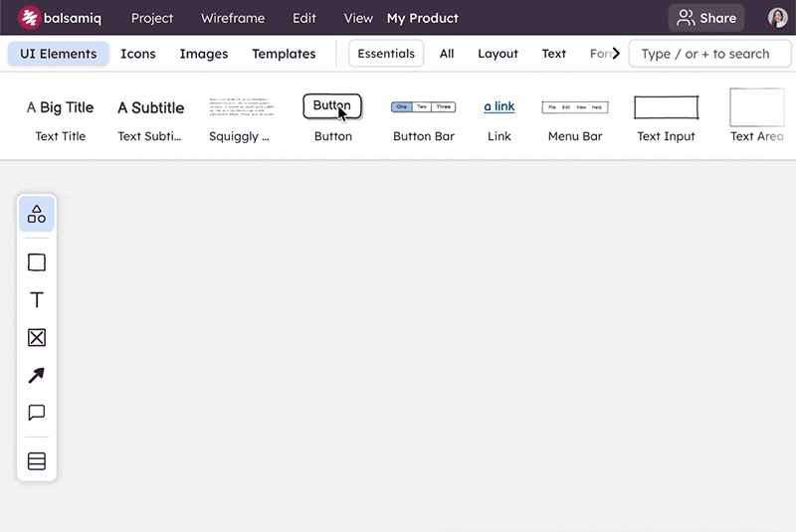This screenshot has width=796, height=532.
Task: Select the Comment tool
Action: point(37,413)
